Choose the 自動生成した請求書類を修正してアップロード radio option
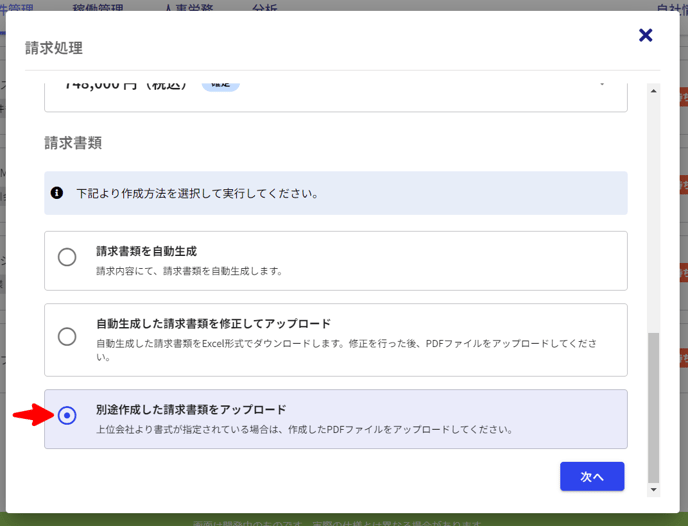Screen dimensions: 688x526 point(67,336)
